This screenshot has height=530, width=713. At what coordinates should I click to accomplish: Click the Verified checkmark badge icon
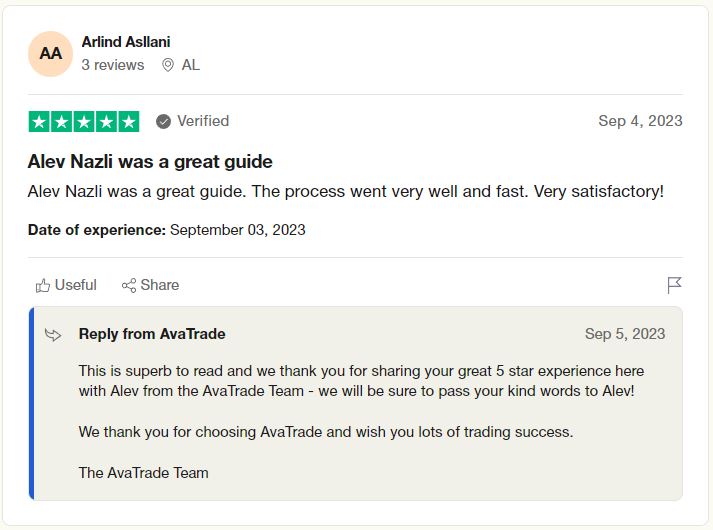(x=164, y=122)
